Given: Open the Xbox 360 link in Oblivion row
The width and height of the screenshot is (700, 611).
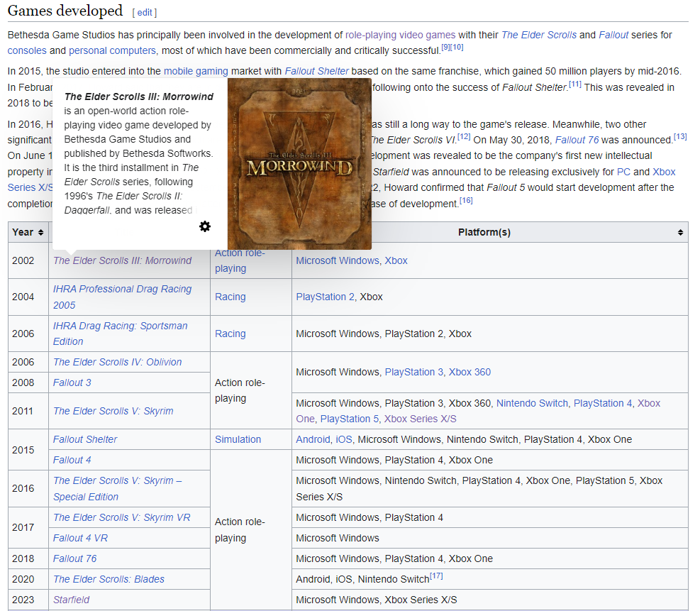Looking at the screenshot, I should click(470, 372).
